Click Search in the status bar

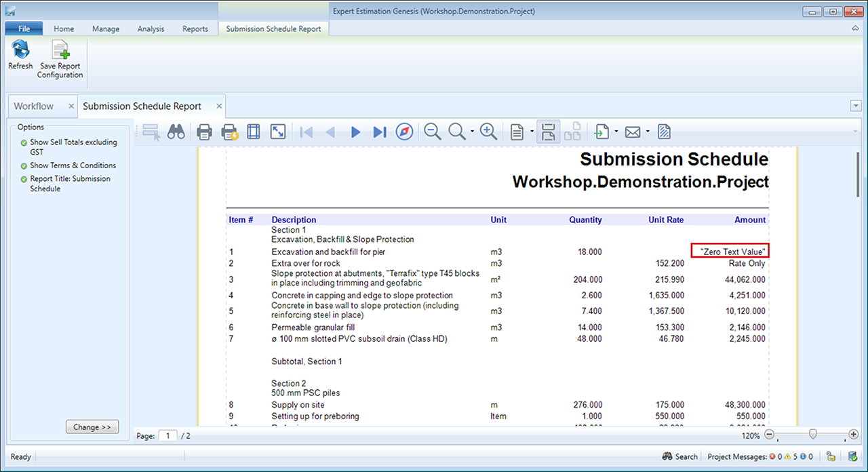pos(680,456)
